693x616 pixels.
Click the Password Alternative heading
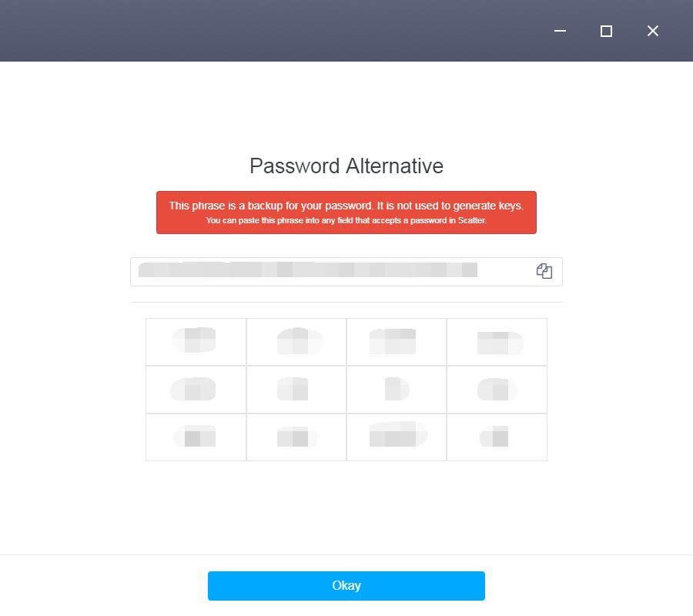pyautogui.click(x=346, y=166)
